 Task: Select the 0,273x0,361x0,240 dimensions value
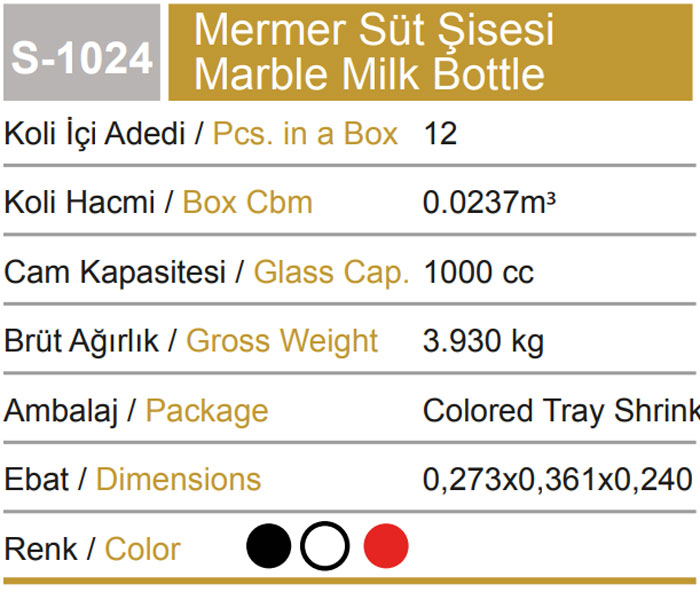click(x=557, y=479)
